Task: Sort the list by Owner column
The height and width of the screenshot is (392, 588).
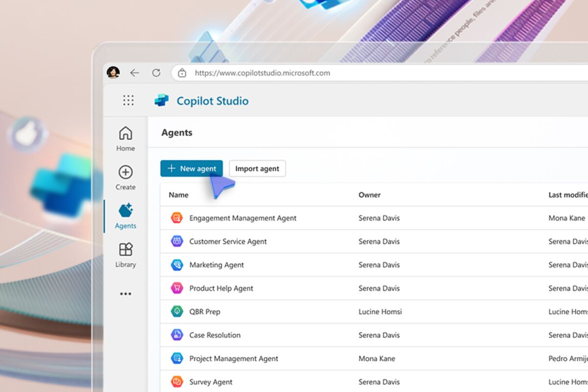Action: (369, 195)
